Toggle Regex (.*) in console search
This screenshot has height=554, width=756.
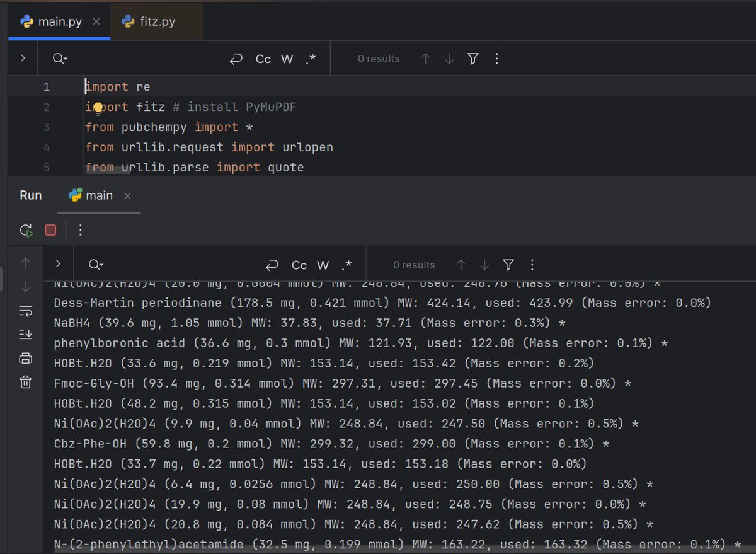click(x=346, y=265)
